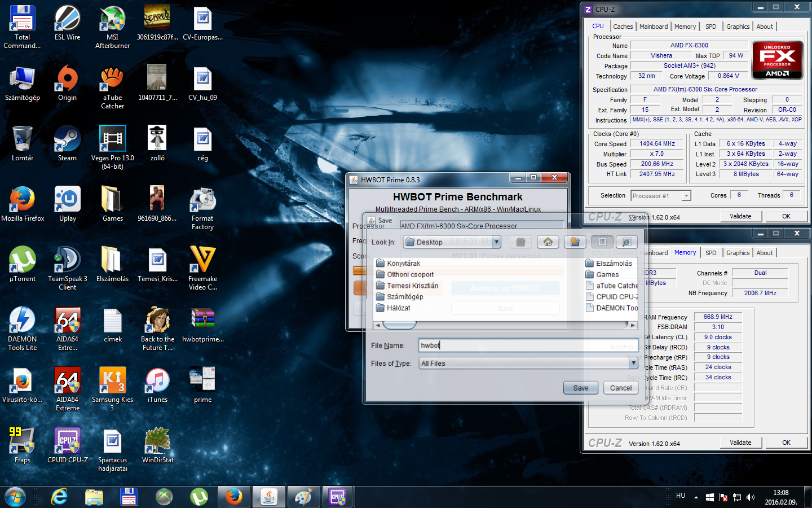Go up one level in the Save dialog
This screenshot has width=812, height=508.
click(x=520, y=242)
